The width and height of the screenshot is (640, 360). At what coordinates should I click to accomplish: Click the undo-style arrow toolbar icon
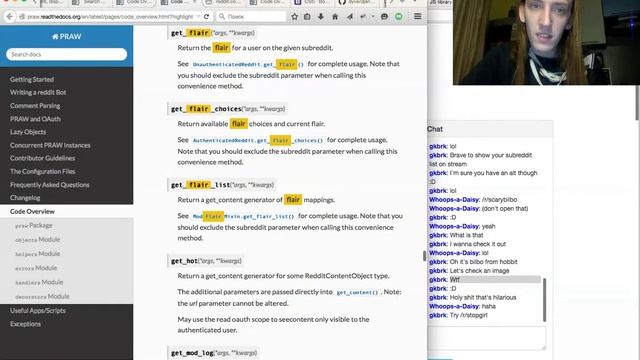(363, 17)
